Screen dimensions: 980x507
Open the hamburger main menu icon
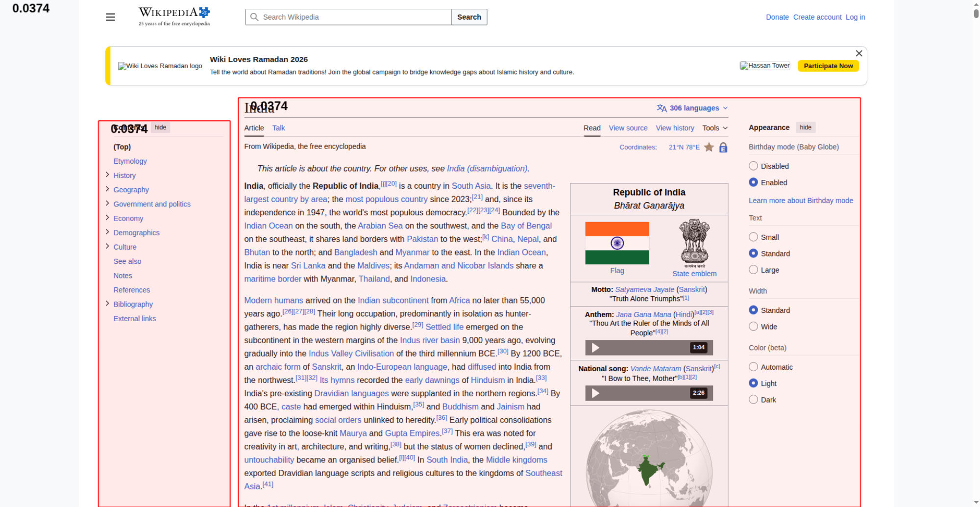(110, 17)
